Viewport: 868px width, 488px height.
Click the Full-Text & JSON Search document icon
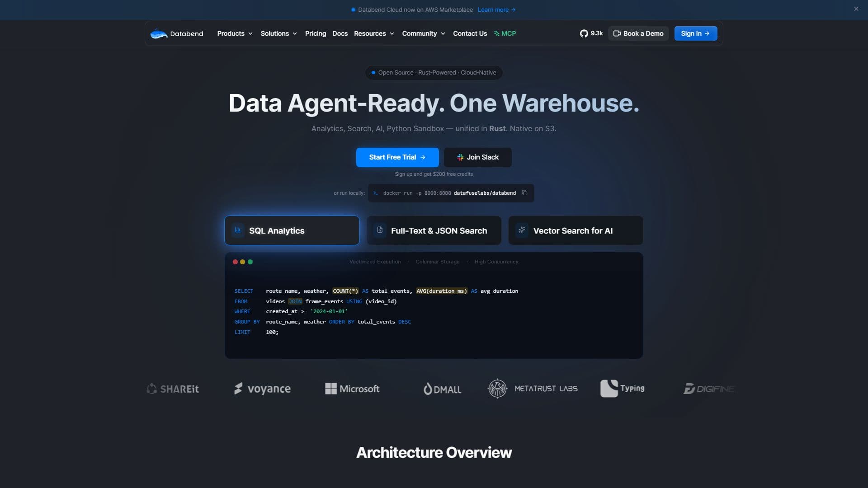[380, 230]
